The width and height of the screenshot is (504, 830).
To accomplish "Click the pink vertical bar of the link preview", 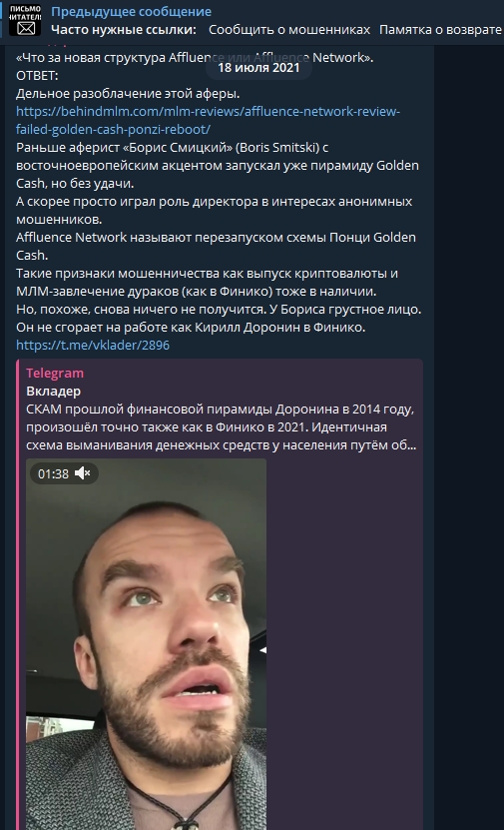I will pyautogui.click(x=17, y=594).
